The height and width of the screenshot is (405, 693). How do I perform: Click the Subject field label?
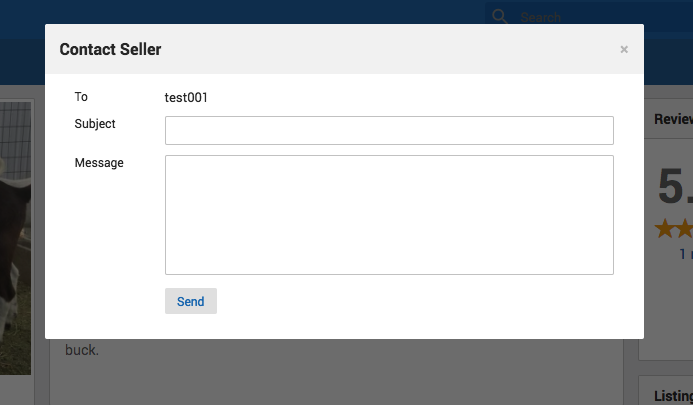(x=95, y=124)
